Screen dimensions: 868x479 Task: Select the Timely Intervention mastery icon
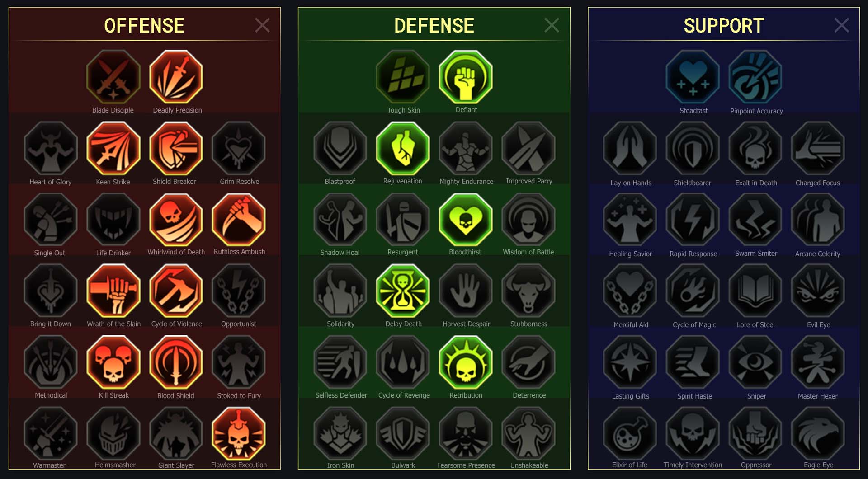point(693,433)
